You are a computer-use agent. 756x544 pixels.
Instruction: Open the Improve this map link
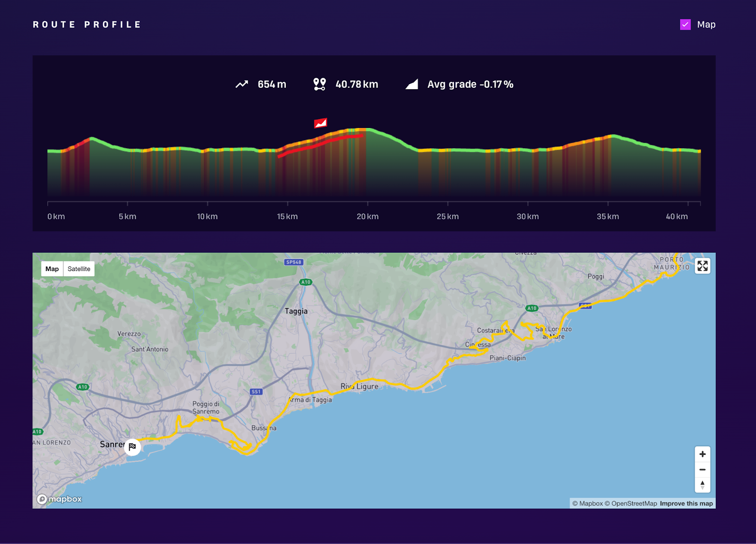(686, 503)
